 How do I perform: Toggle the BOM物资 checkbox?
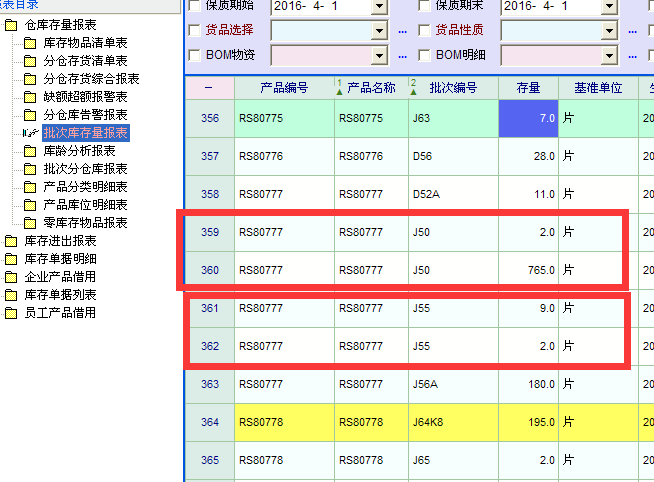tap(194, 55)
